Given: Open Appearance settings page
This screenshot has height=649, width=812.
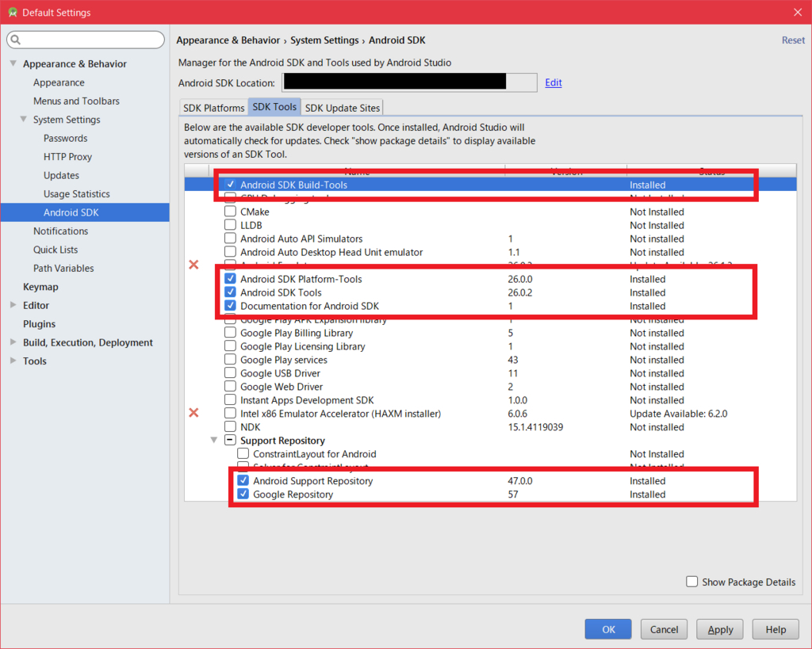Looking at the screenshot, I should 59,82.
